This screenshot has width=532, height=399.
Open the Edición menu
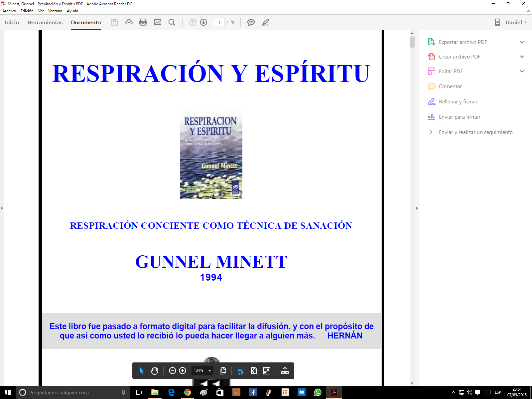point(27,11)
